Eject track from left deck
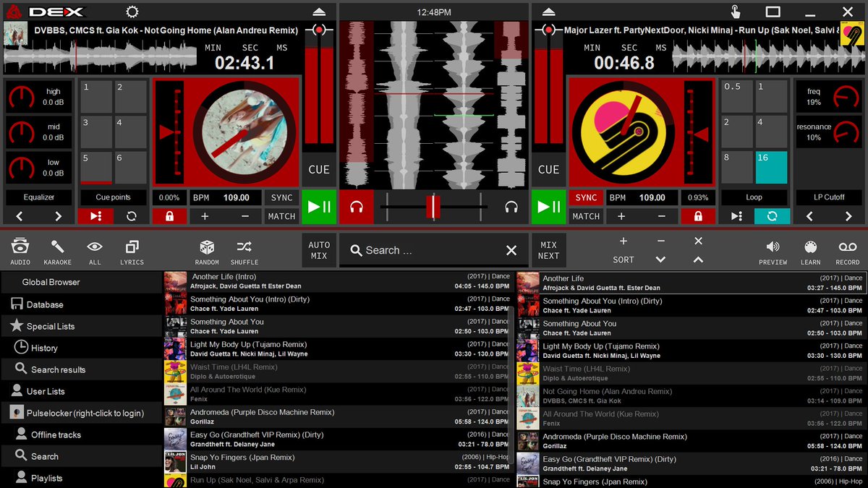The image size is (868, 488). pyautogui.click(x=319, y=12)
